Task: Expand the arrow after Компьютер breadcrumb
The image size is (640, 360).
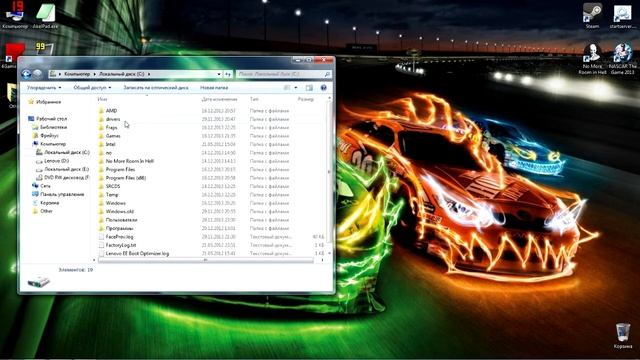Action: coord(95,74)
